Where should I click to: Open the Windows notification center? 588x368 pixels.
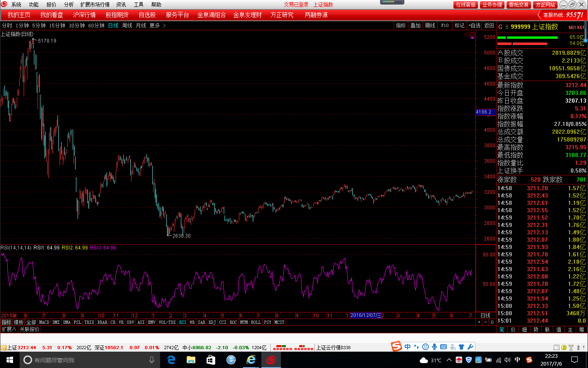coord(575,360)
